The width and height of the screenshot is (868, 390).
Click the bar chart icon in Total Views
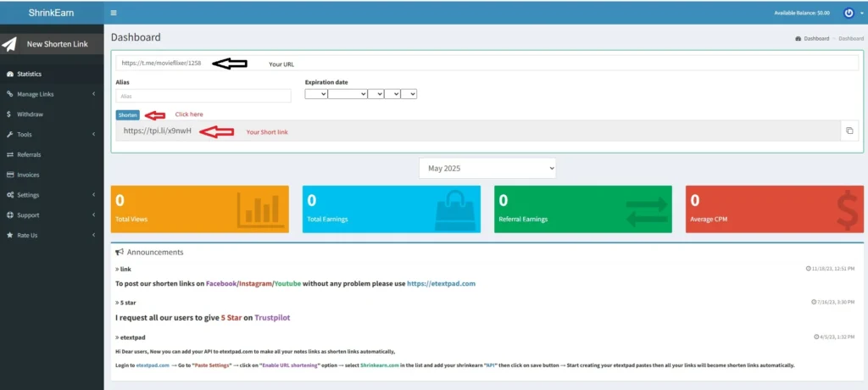click(x=262, y=210)
